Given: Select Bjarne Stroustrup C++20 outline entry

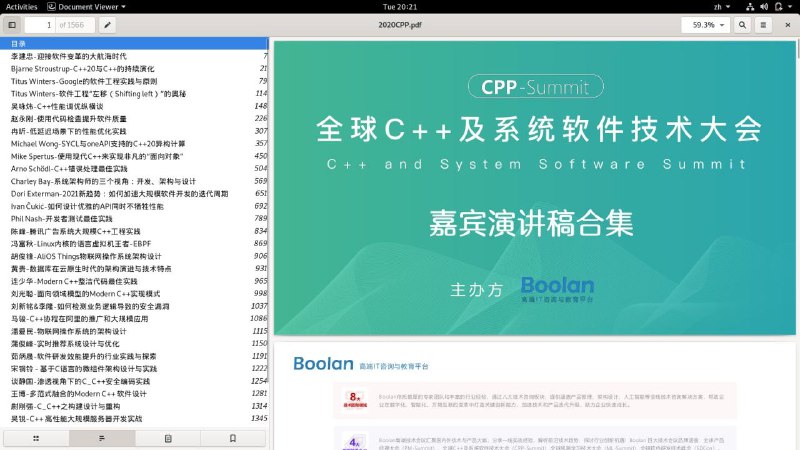Looking at the screenshot, I should click(134, 68).
